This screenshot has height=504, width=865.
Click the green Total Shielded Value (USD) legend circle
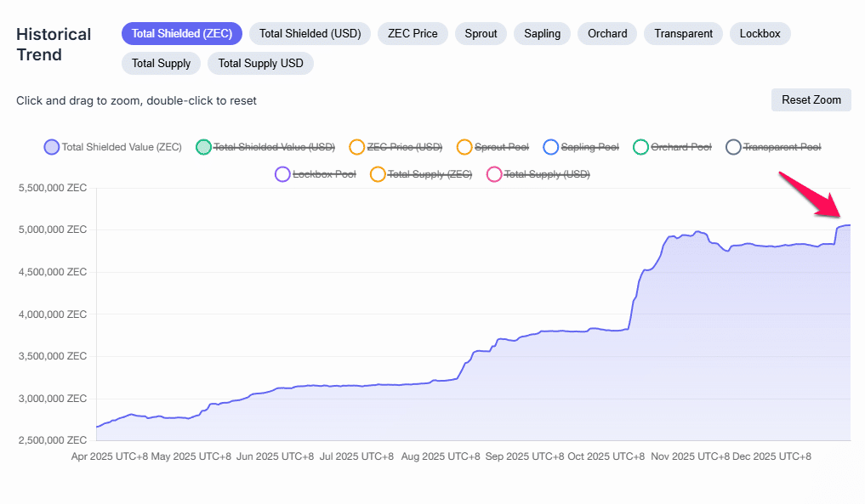(x=203, y=146)
